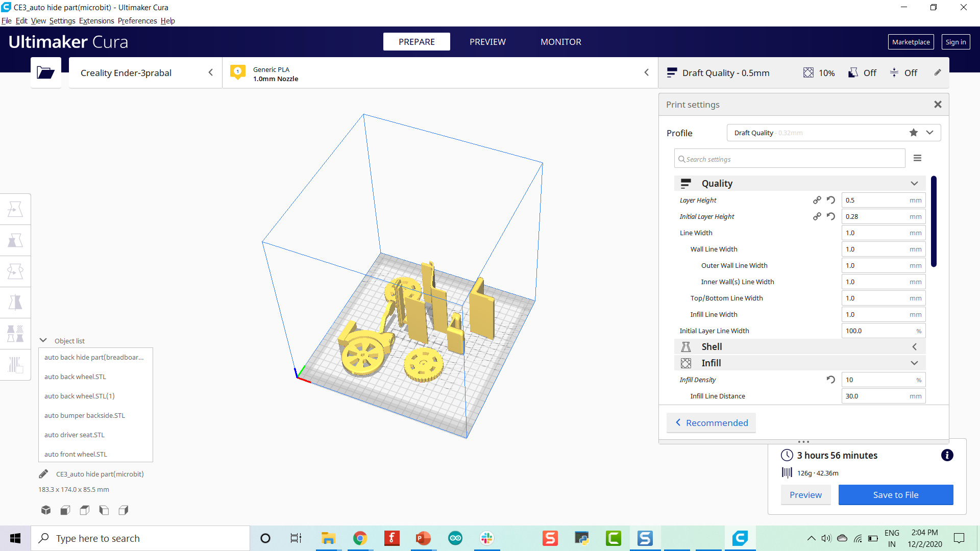
Task: Open settings visibility hamburger menu
Action: click(917, 158)
